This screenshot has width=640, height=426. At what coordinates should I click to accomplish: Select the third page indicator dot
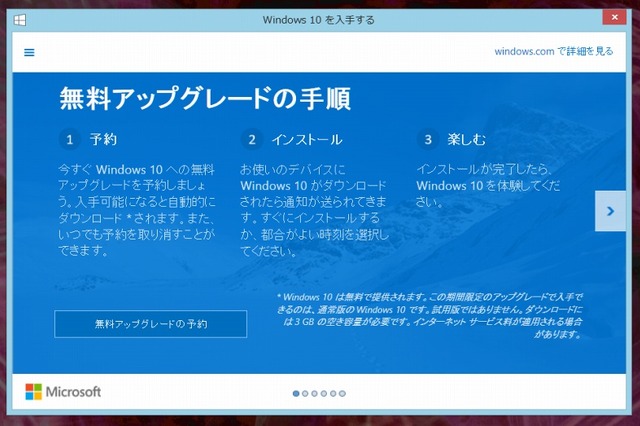(314, 393)
